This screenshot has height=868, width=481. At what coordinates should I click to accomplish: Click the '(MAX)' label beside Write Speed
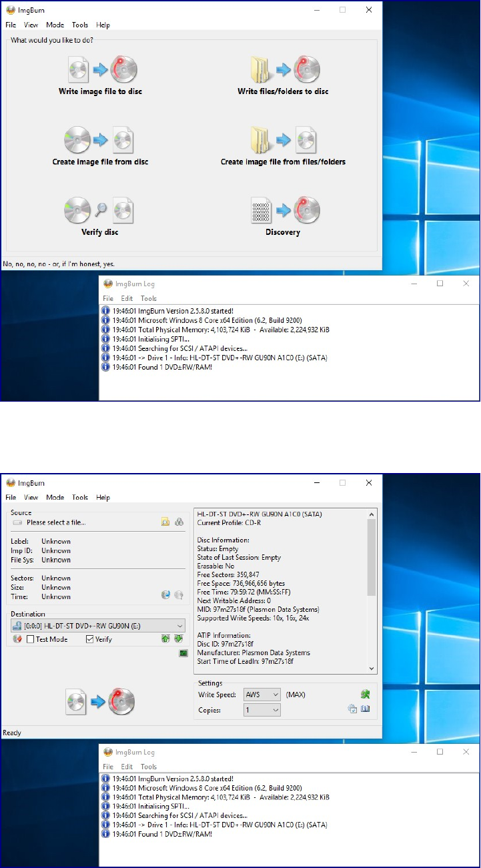[296, 695]
